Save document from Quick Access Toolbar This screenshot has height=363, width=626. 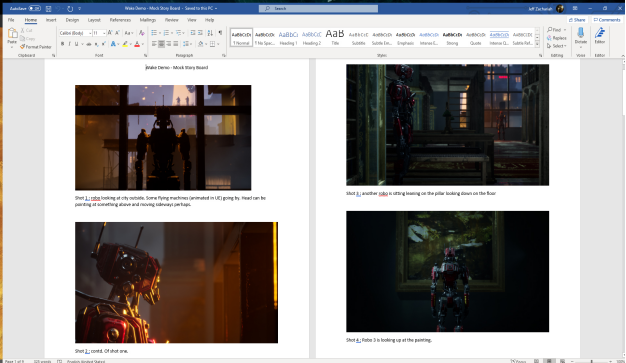(x=48, y=8)
